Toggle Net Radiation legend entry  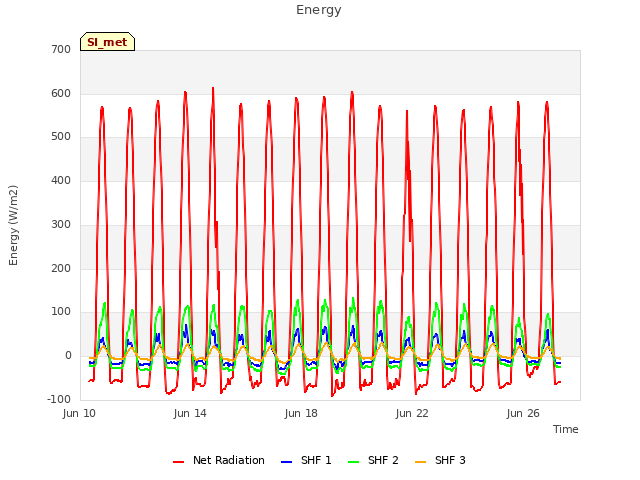pyautogui.click(x=219, y=460)
